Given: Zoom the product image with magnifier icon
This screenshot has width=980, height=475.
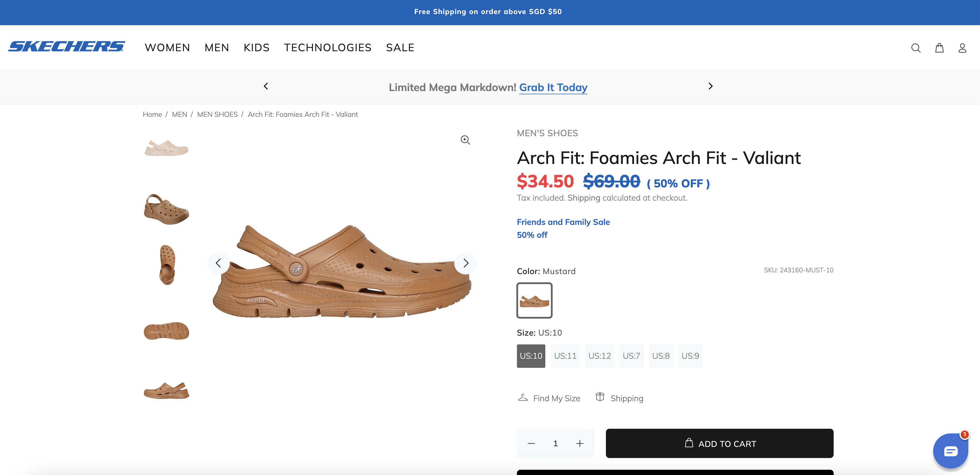Looking at the screenshot, I should (465, 140).
